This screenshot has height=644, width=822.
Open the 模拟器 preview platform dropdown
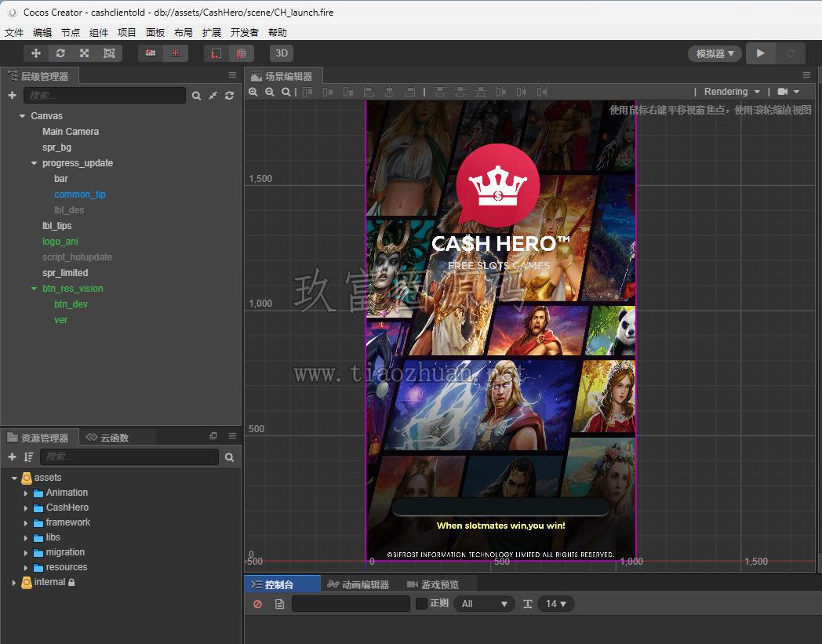(x=715, y=53)
